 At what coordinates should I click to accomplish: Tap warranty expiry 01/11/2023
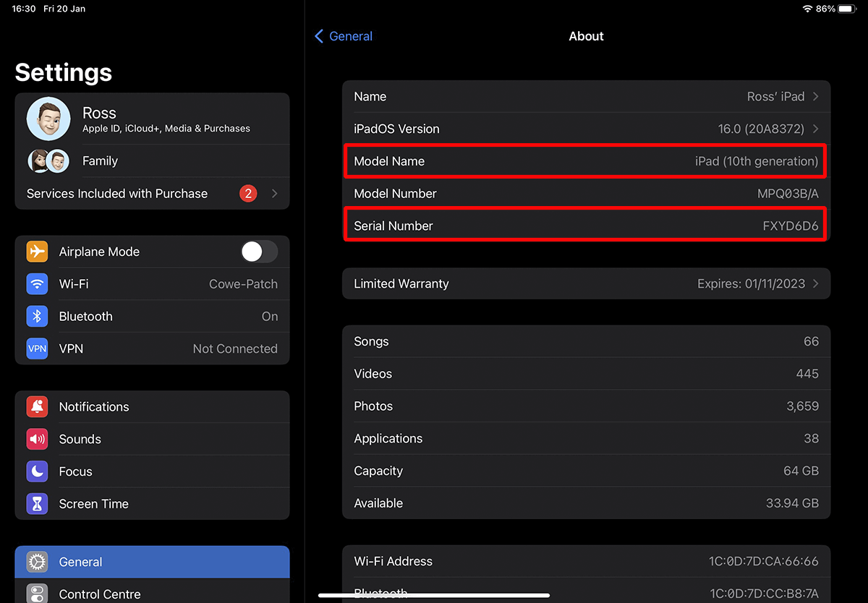tap(751, 284)
